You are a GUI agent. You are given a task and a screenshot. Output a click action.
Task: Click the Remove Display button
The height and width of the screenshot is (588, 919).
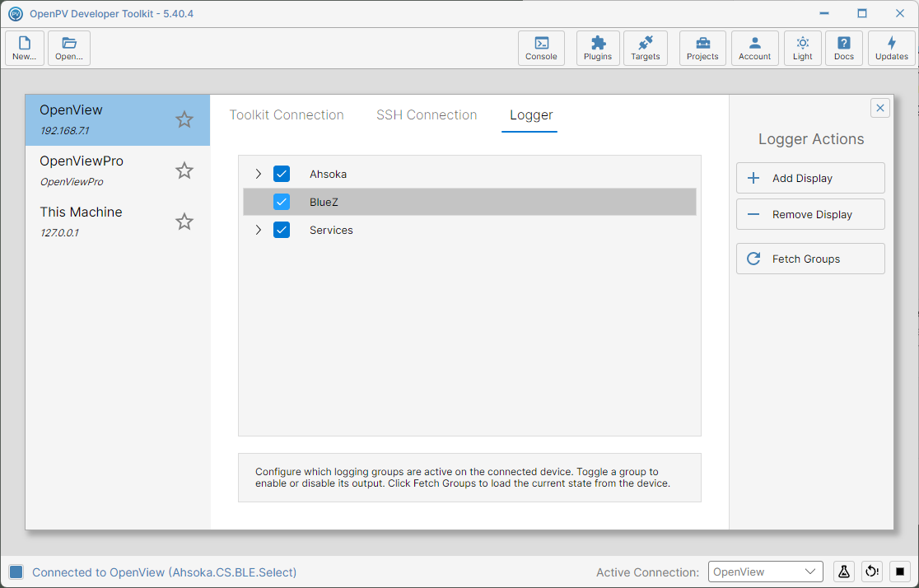tap(810, 215)
